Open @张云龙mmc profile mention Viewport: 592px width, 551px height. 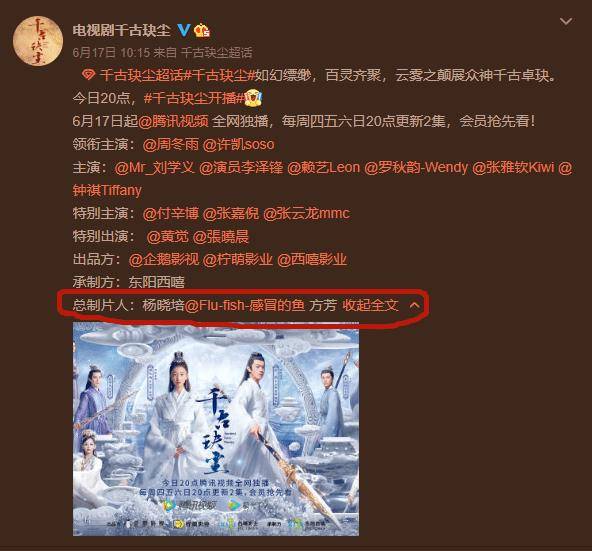[306, 213]
